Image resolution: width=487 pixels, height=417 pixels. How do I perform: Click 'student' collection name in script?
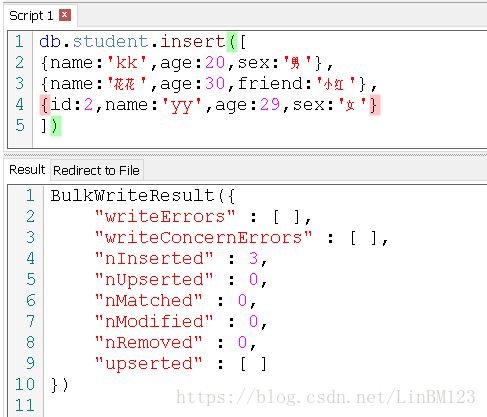click(110, 42)
